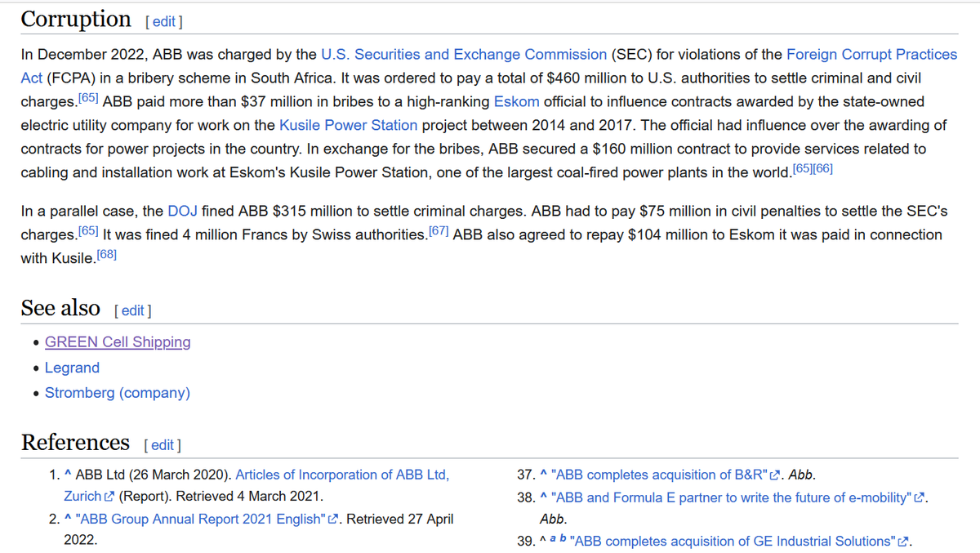The image size is (980, 553).
Task: Click citation 68 after Kusile
Action: 107,253
